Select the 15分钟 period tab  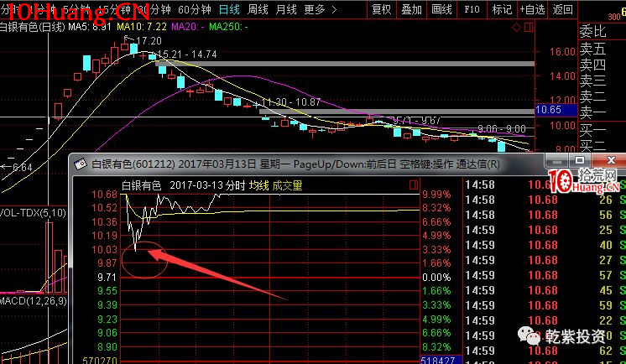click(114, 9)
